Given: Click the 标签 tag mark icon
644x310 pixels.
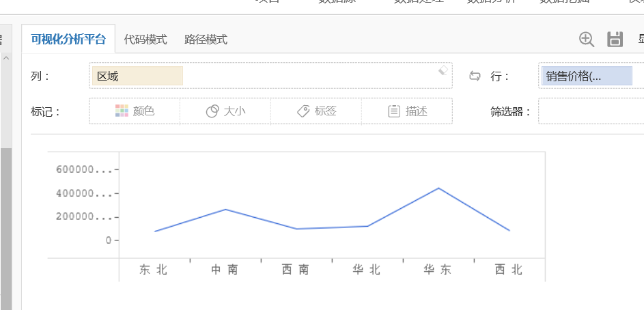Looking at the screenshot, I should [304, 111].
